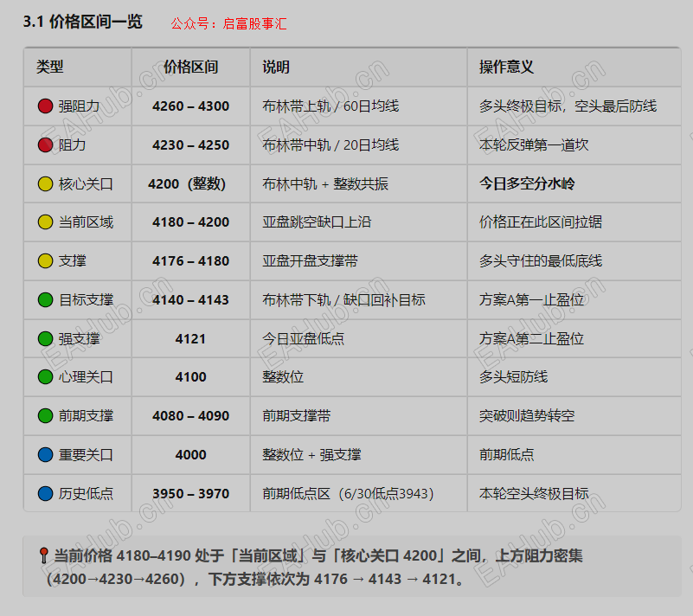Click the 本轮反弹第一道坎 cell
693x616 pixels.
(x=534, y=145)
